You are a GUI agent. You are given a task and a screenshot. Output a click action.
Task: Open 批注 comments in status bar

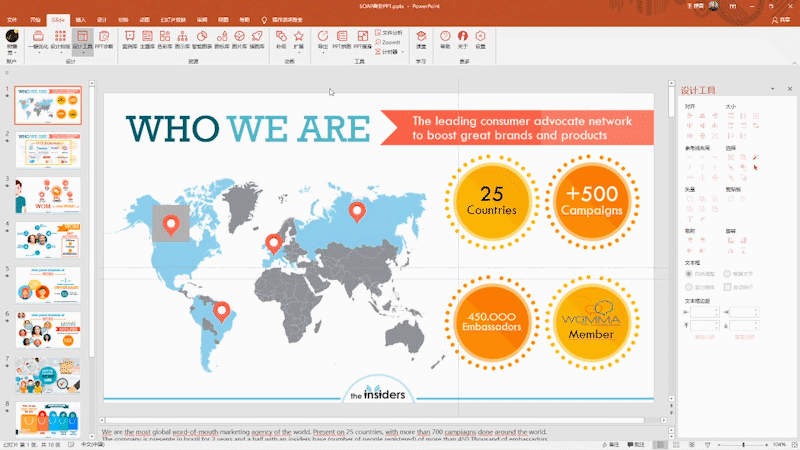(636, 445)
